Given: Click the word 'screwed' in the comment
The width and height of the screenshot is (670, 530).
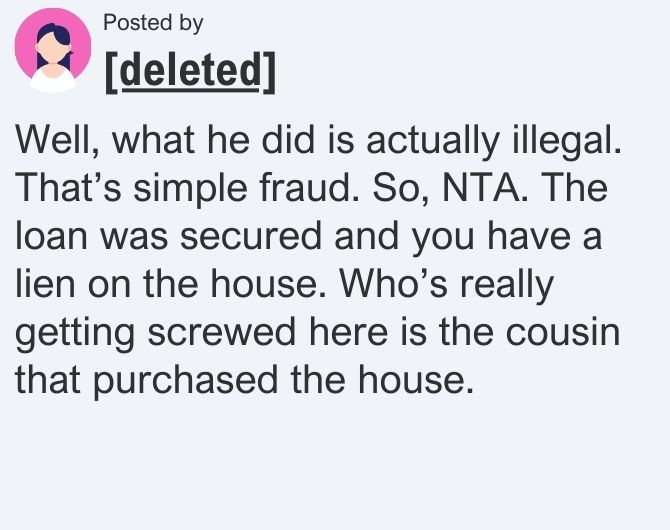Looking at the screenshot, I should coord(222,333).
